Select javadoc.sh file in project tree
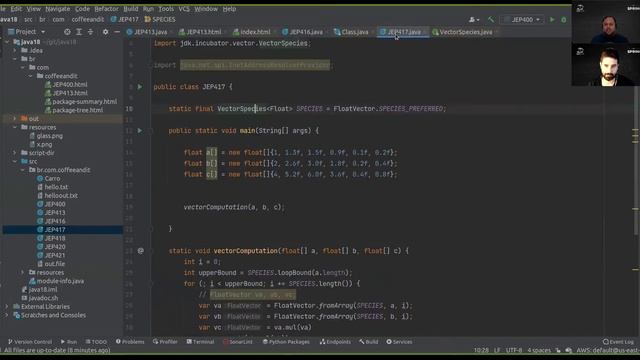 coord(40,298)
